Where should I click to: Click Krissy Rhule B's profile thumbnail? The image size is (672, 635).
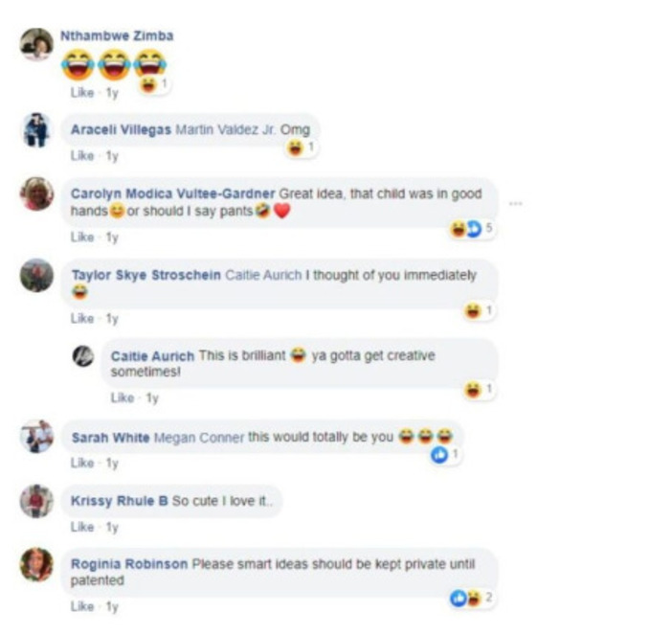click(x=37, y=501)
